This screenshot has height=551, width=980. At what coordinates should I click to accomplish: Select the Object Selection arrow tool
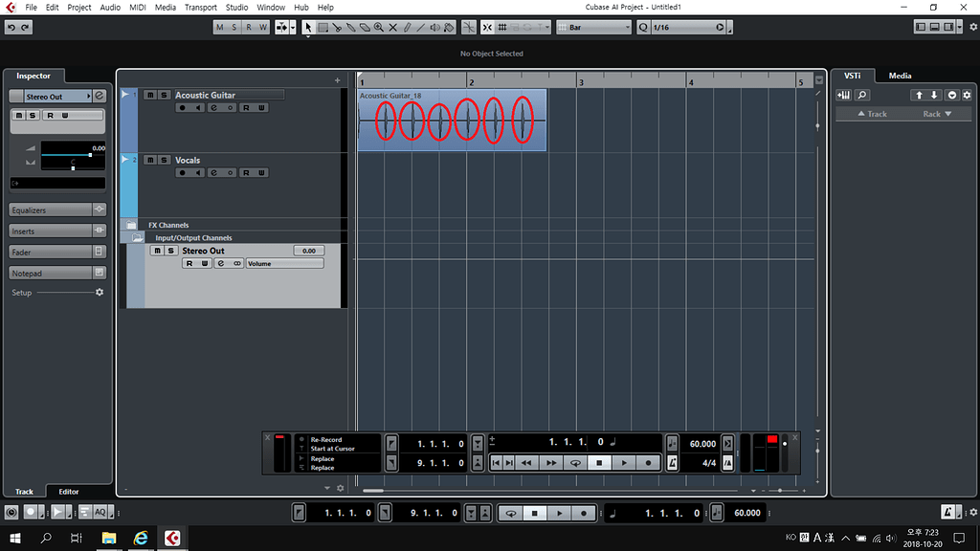[x=308, y=27]
